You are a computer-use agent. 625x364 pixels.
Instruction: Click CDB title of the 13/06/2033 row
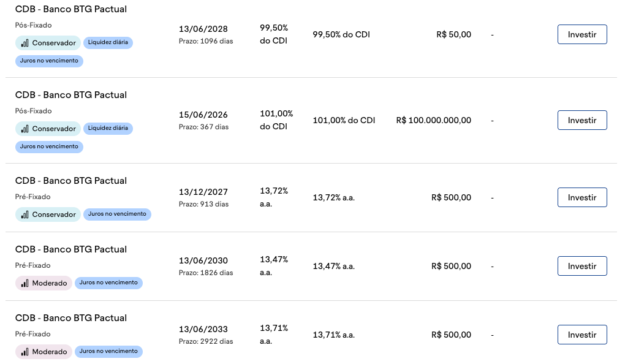coord(71,318)
